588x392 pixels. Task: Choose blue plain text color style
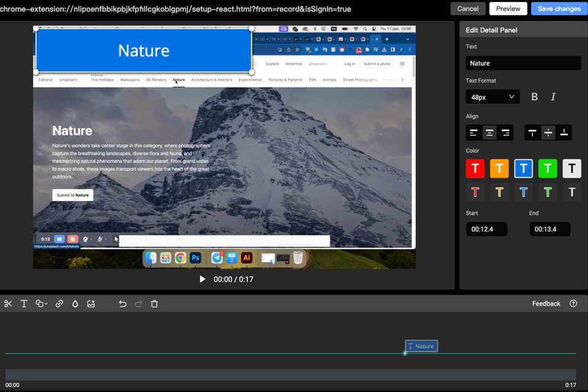524,192
